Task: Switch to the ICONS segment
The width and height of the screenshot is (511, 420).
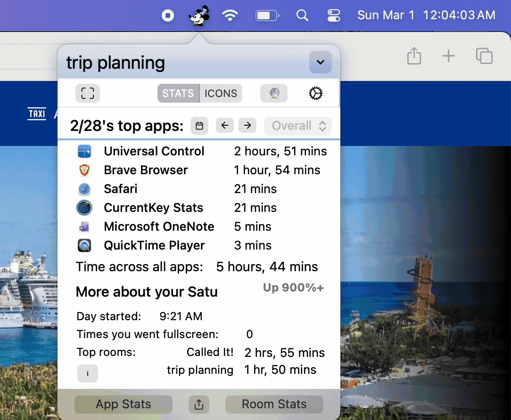Action: (221, 93)
